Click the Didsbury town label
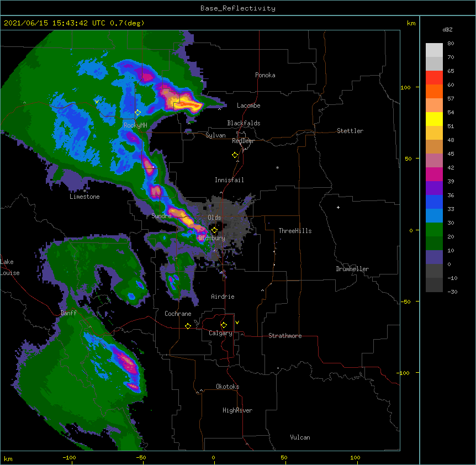 coord(212,238)
